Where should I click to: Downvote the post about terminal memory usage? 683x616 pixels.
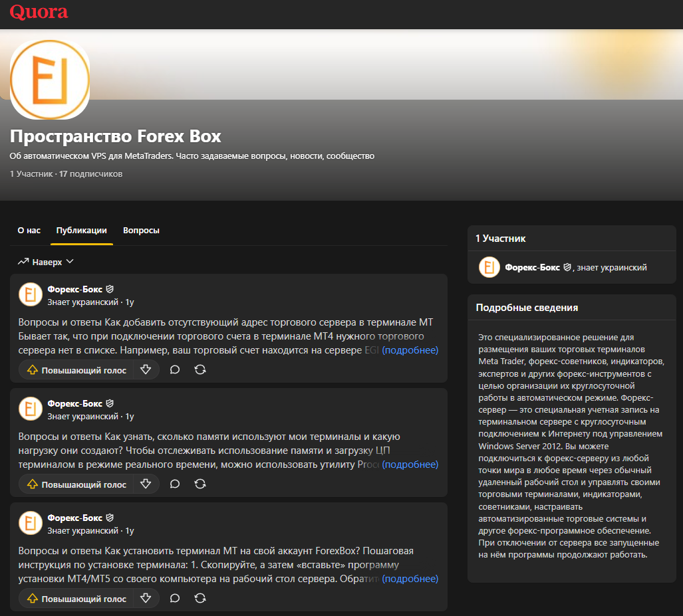pos(146,484)
